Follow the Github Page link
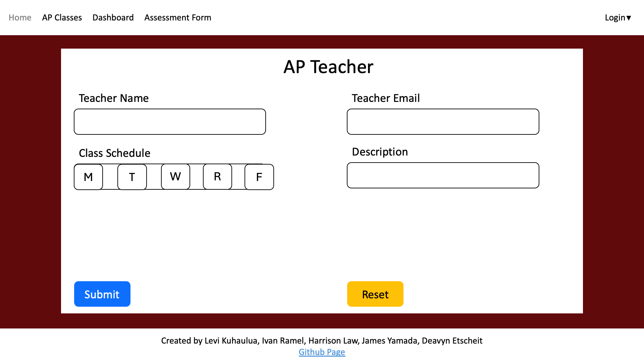This screenshot has width=644, height=362. [322, 352]
